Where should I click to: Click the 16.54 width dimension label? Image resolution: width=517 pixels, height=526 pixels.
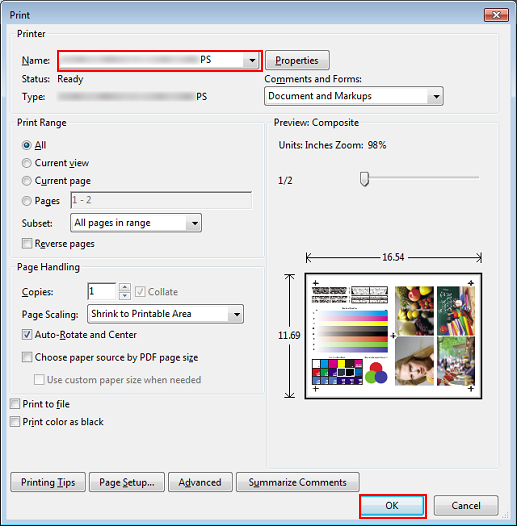393,257
